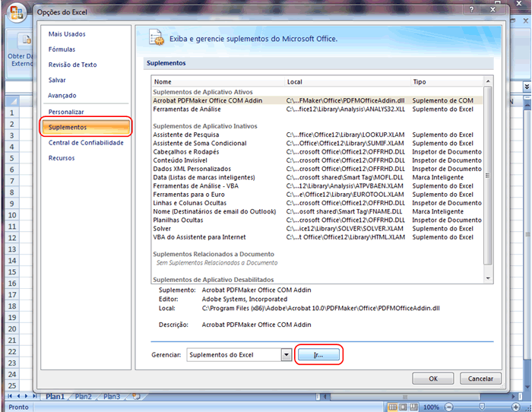Image resolution: width=532 pixels, height=412 pixels.
Task: Open the Gerenciar dropdown list
Action: 286,355
